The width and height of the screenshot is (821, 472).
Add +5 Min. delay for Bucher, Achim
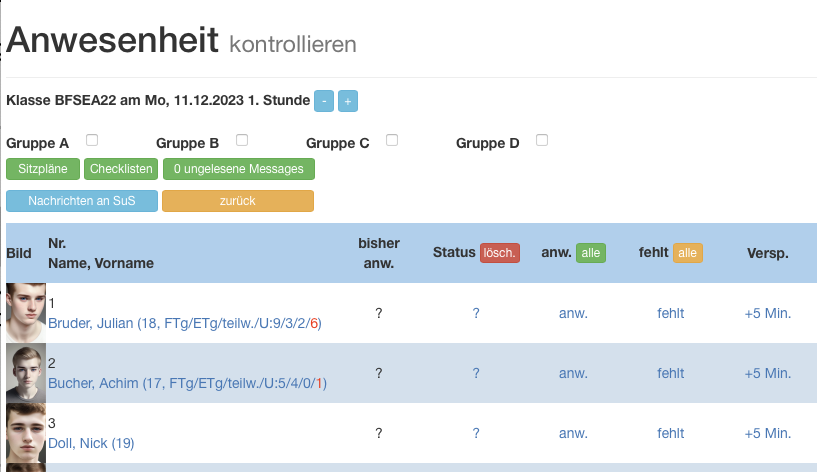[768, 374]
